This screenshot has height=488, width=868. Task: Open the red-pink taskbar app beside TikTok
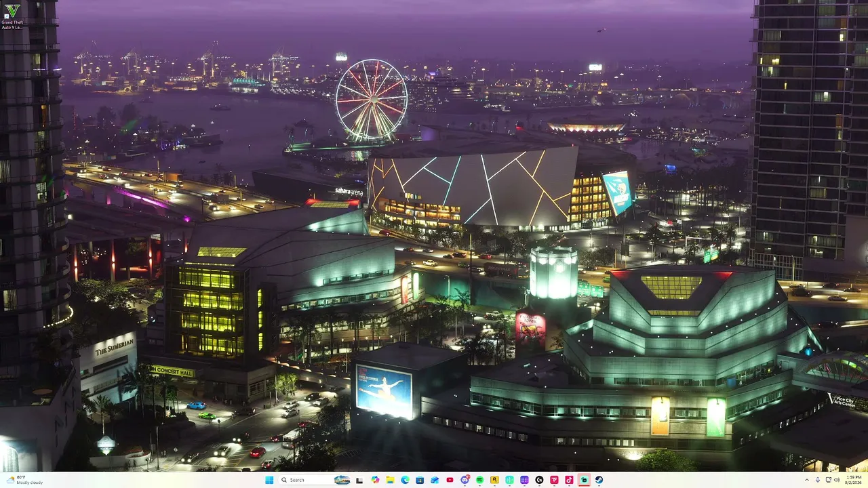point(554,480)
